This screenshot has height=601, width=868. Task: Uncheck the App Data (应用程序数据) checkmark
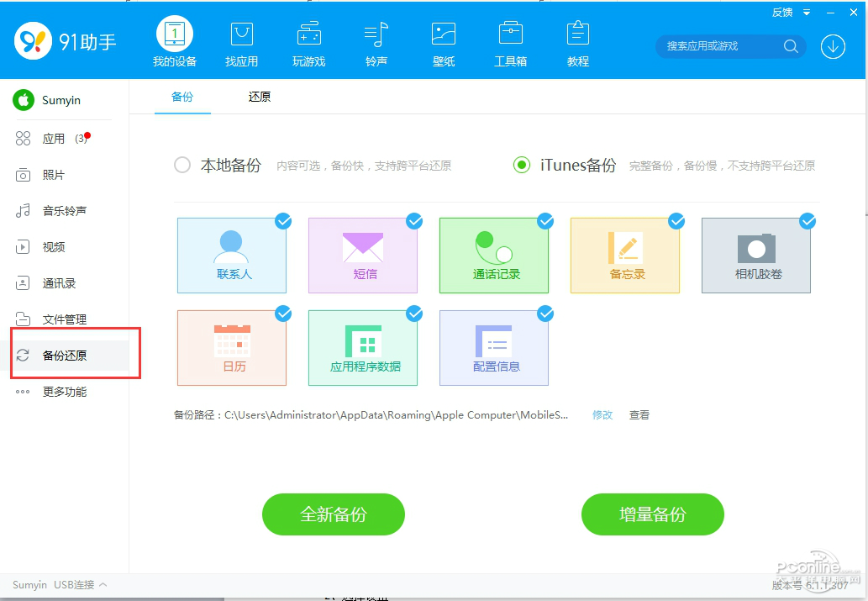coord(414,314)
